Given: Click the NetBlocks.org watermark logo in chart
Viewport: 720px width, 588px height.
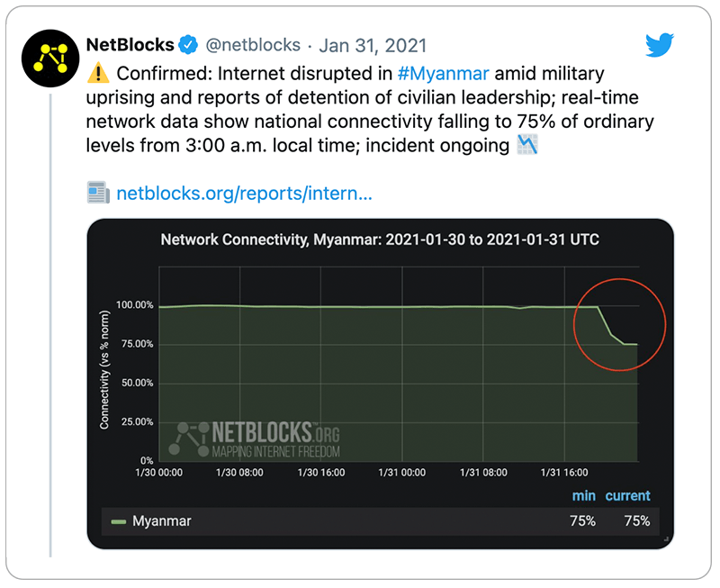Looking at the screenshot, I should [x=255, y=439].
